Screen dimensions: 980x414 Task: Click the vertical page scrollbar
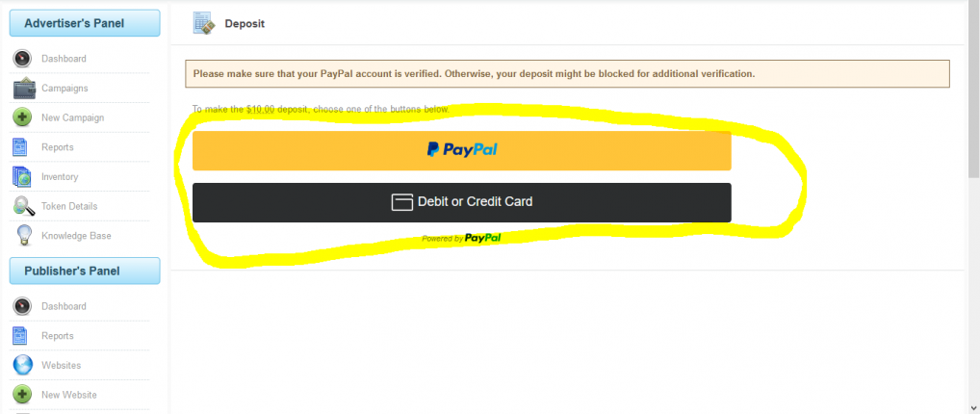[974, 207]
